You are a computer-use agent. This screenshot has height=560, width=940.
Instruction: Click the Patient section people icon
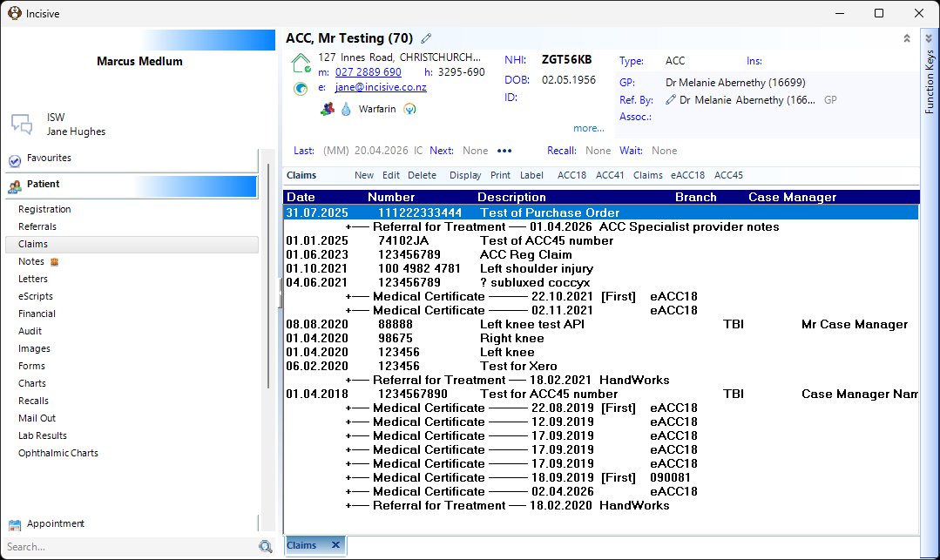(15, 187)
